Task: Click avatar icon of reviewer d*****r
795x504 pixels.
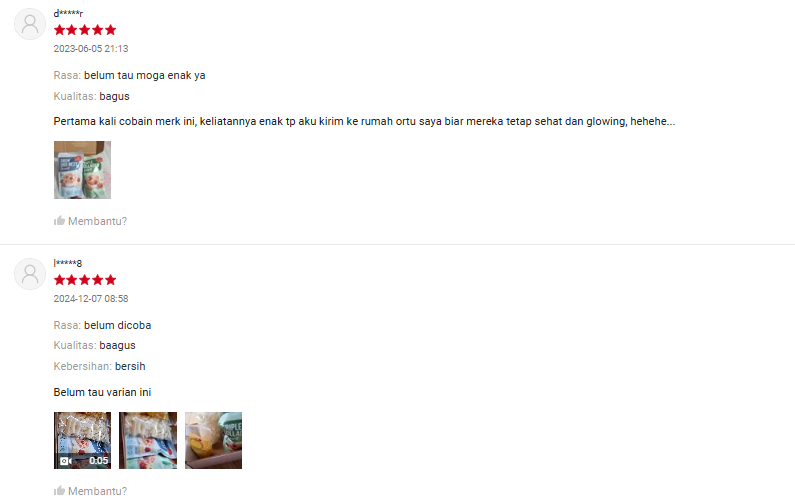Action: [30, 24]
